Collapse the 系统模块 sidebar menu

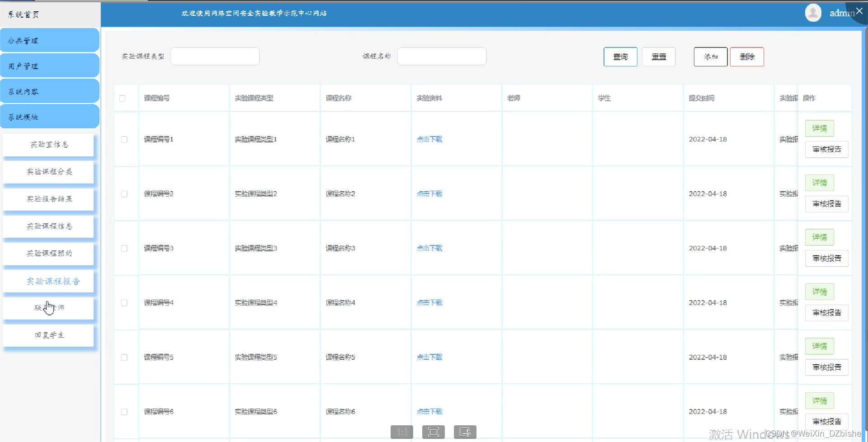[x=50, y=117]
